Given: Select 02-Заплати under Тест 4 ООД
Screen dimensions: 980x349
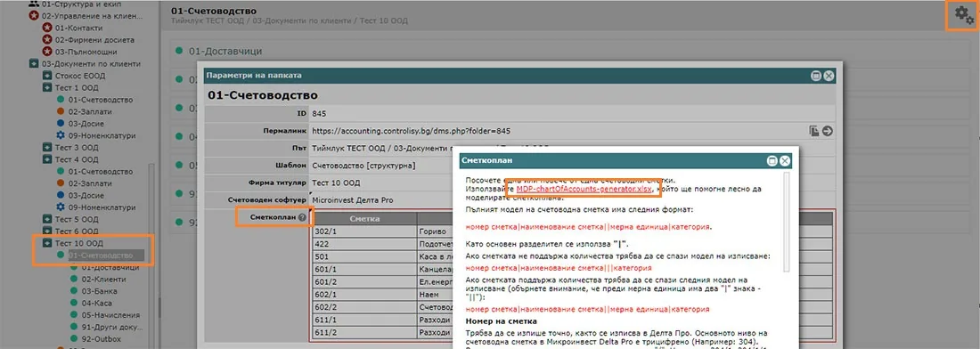Looking at the screenshot, I should (x=91, y=183).
